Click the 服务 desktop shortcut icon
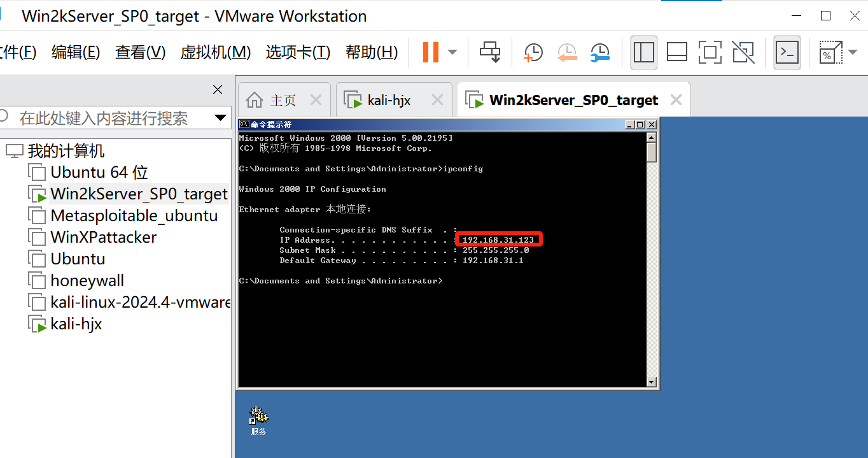This screenshot has width=868, height=458. [258, 420]
